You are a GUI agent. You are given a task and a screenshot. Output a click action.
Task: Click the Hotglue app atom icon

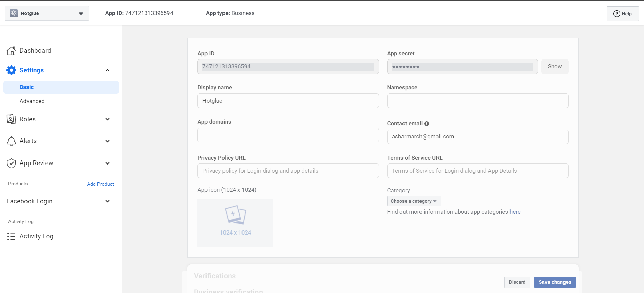(x=14, y=13)
